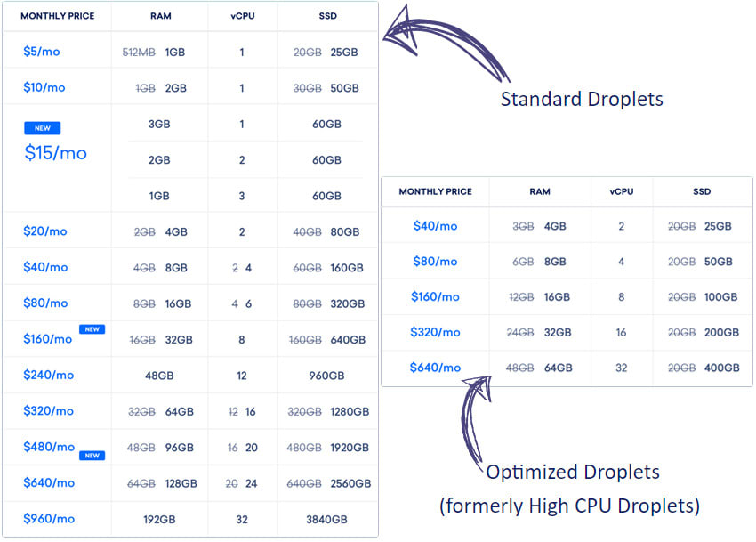The width and height of the screenshot is (756, 542).
Task: Click 100GB SSD in optimized table
Action: 720,297
